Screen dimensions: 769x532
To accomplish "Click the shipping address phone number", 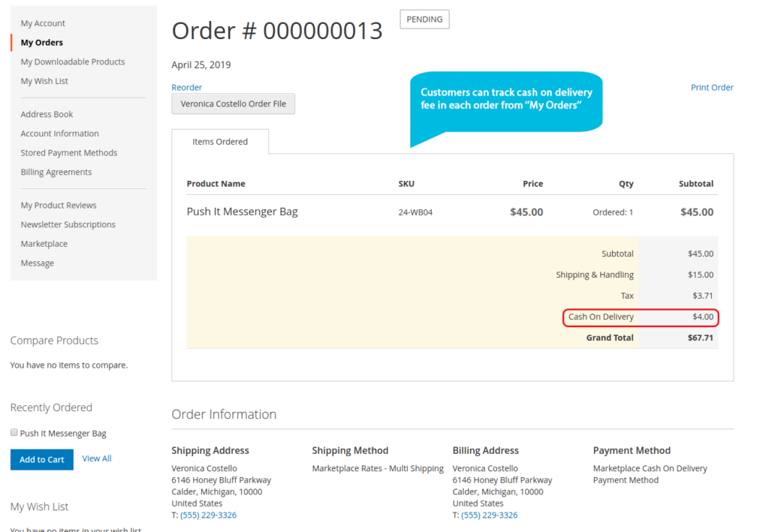I will pos(208,515).
